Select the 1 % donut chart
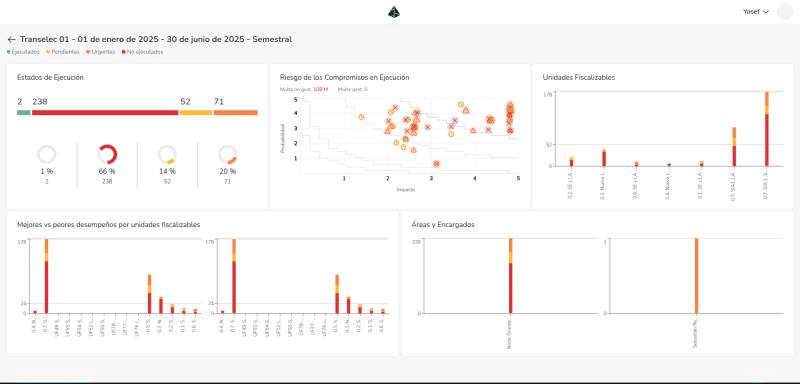800x384 pixels. point(47,155)
